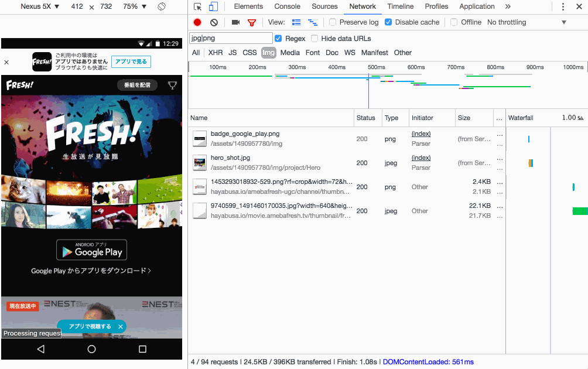This screenshot has height=369, width=588.
Task: Close the blue app viewing popup
Action: (121, 327)
